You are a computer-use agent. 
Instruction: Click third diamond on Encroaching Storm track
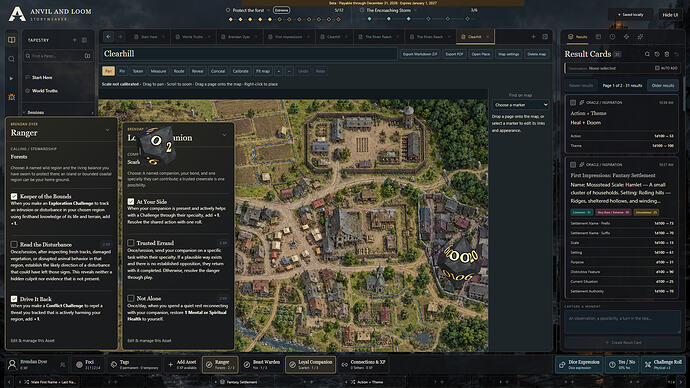(408, 19)
